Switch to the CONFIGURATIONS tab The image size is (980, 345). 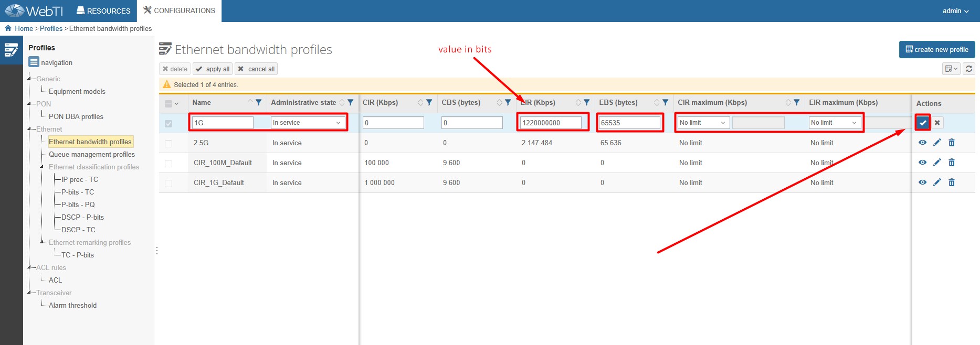(179, 11)
